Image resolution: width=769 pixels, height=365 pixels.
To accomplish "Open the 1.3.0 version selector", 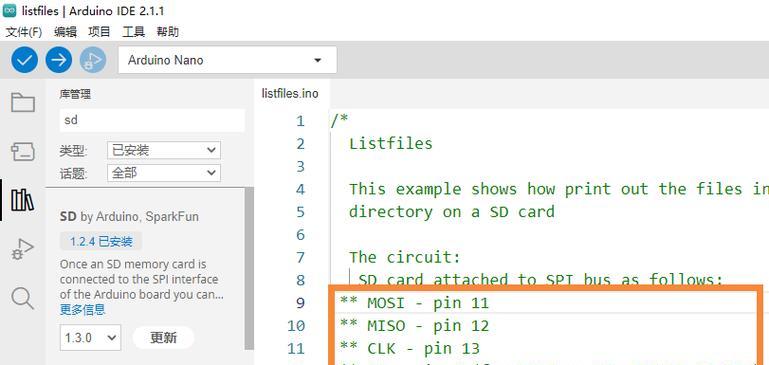I will [90, 338].
